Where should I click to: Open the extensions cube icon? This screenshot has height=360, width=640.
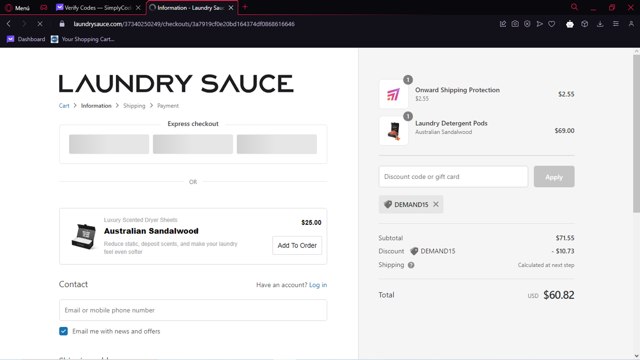pyautogui.click(x=585, y=24)
